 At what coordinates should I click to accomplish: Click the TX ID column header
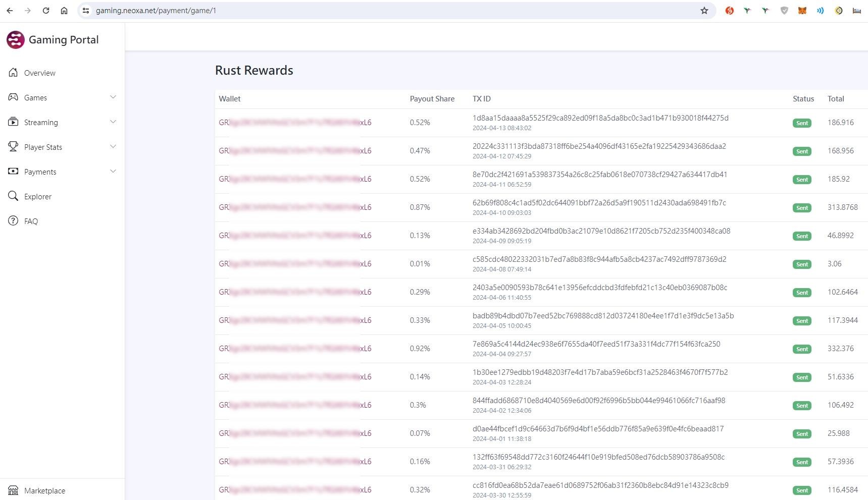(482, 99)
